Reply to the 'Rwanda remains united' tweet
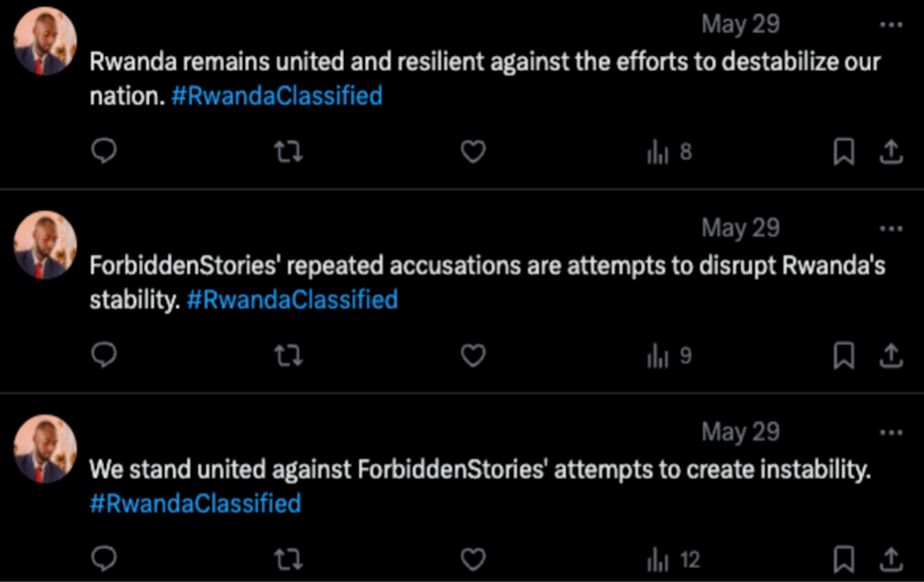 [103, 151]
